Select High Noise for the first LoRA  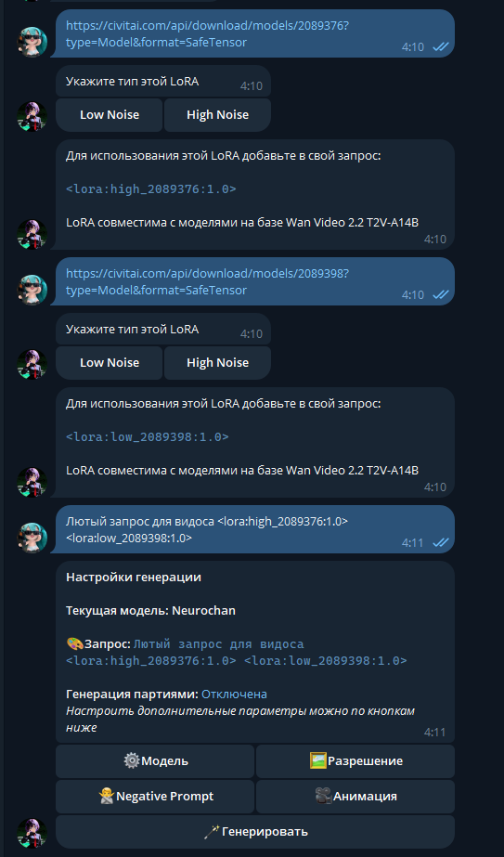[217, 115]
